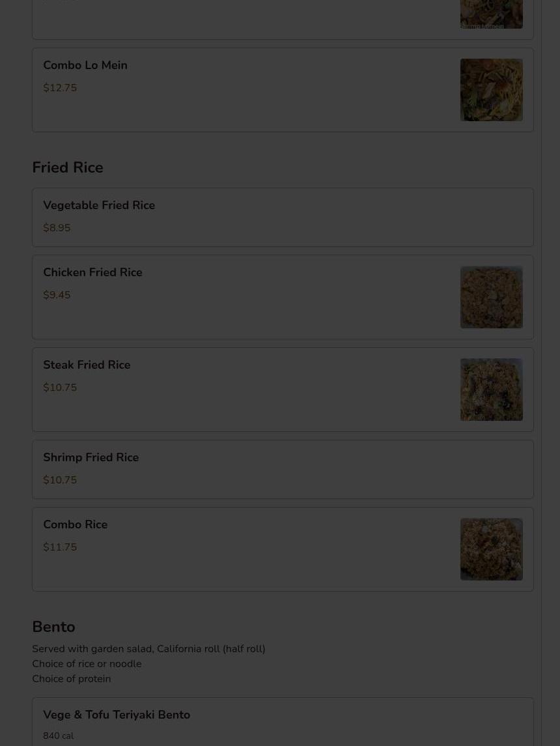Choose Steak Fried Rice item name
Screen dimensions: 560x746
[x=87, y=365]
